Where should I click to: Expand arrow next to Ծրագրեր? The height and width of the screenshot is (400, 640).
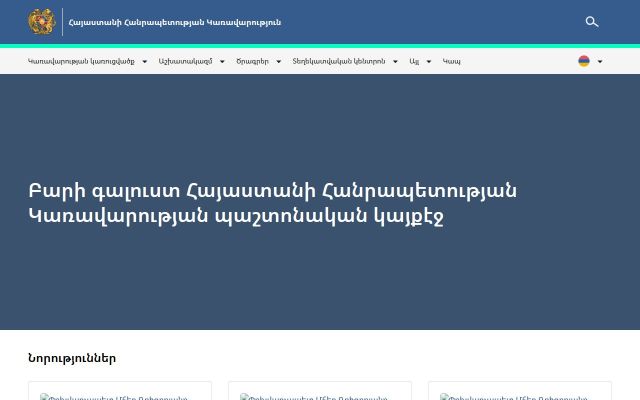click(x=278, y=62)
